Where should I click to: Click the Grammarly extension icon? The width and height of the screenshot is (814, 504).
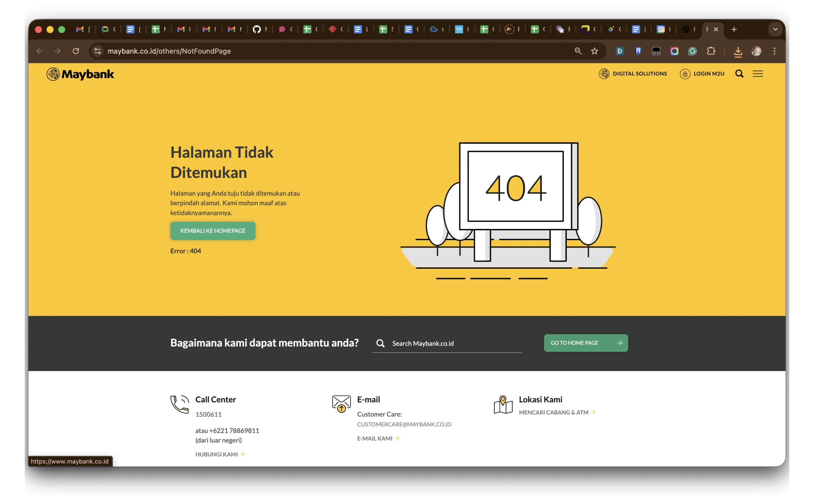692,51
